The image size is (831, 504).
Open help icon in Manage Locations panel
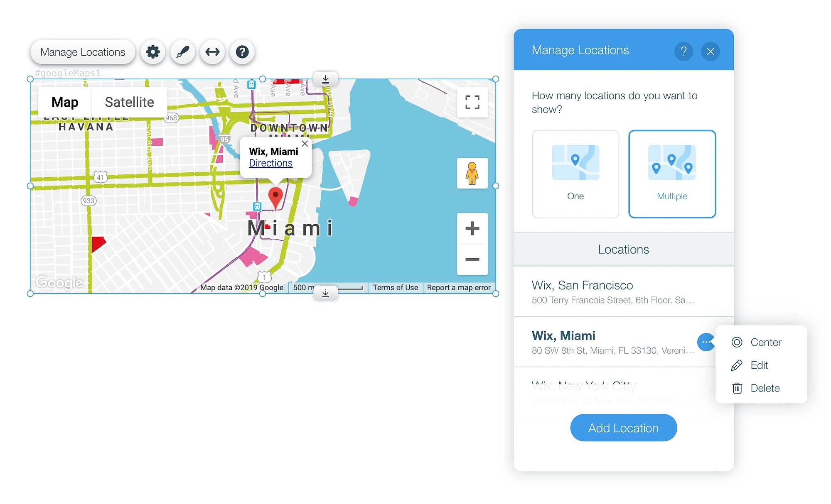point(683,51)
